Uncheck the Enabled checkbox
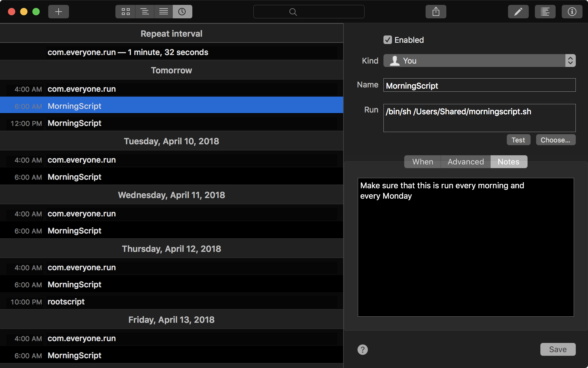 (x=387, y=40)
